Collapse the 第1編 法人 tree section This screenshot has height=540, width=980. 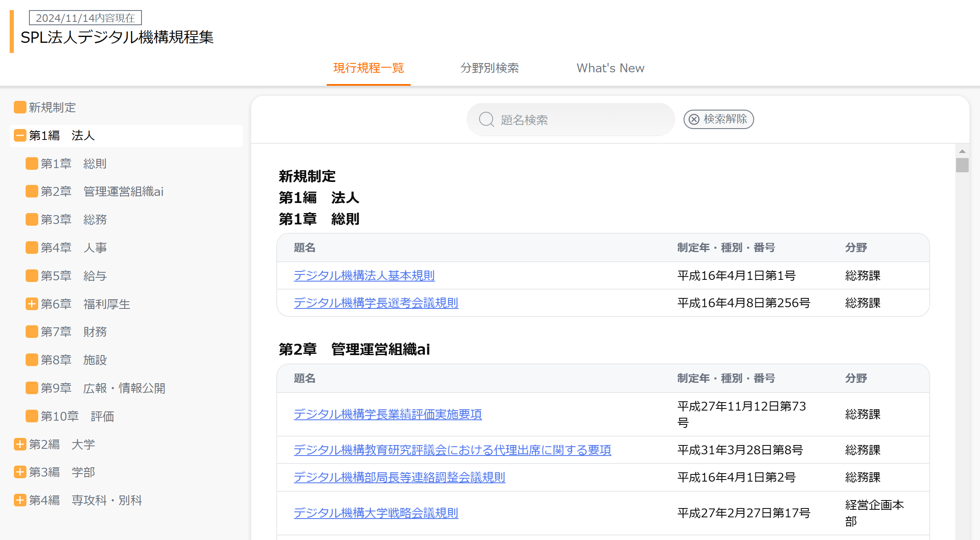pos(20,135)
